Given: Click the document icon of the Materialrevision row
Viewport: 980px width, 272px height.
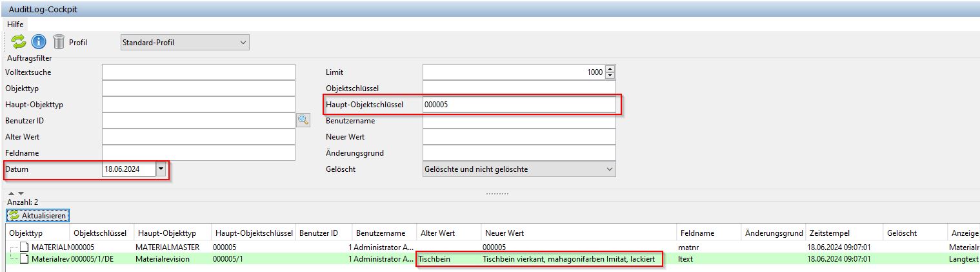Looking at the screenshot, I should 24,259.
